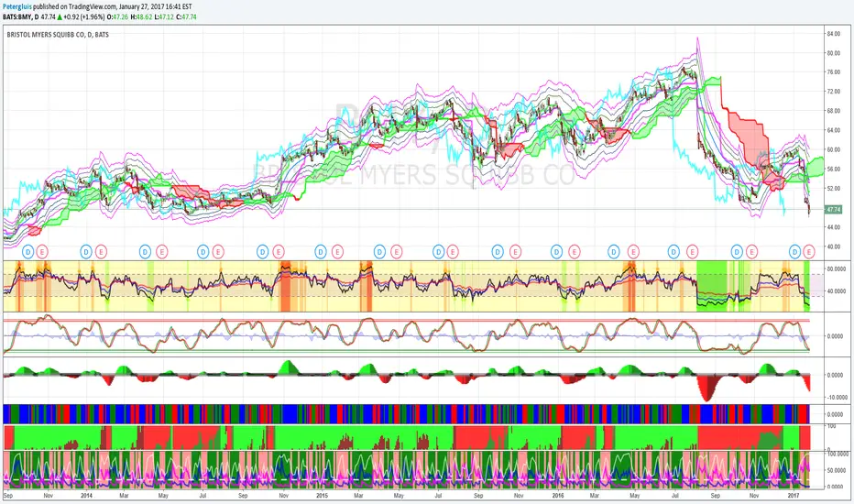
Task: Click the earnings E marker for July 2016
Action: 692,252
